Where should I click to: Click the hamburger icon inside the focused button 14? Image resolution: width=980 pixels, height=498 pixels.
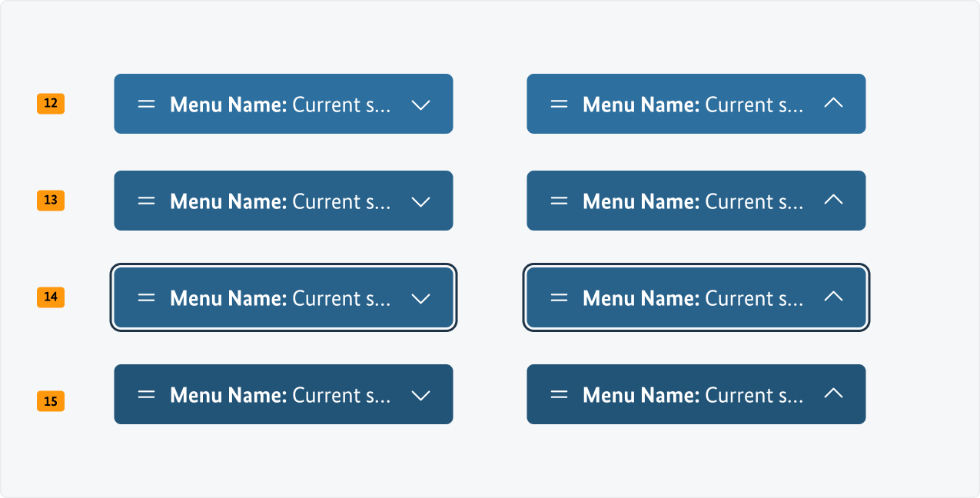pos(146,297)
